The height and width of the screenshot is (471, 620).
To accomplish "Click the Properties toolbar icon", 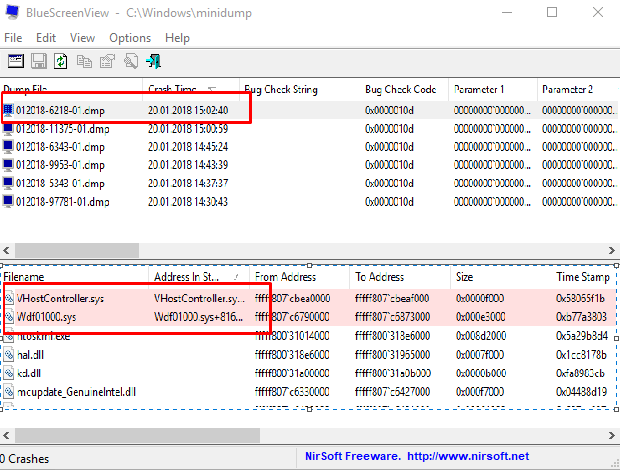I will [x=108, y=62].
